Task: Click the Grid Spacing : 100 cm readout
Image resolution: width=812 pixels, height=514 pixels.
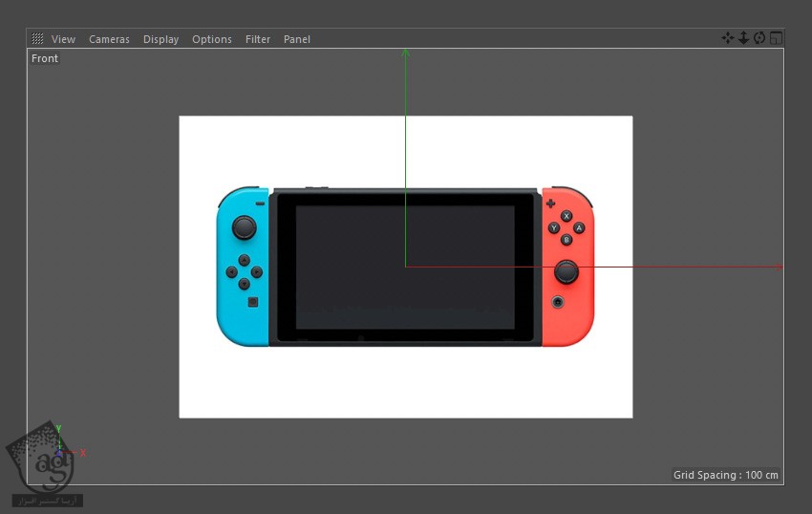Action: [725, 475]
